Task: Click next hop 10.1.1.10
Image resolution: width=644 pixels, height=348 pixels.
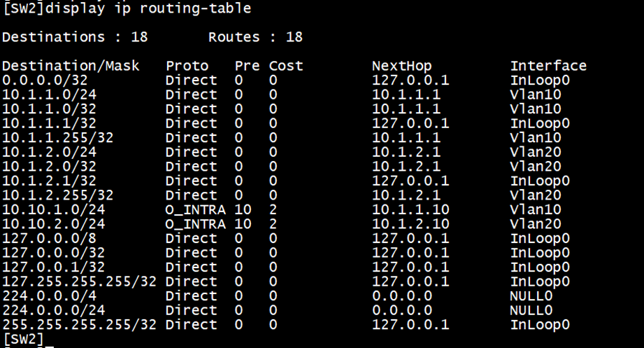Action: tap(410, 209)
